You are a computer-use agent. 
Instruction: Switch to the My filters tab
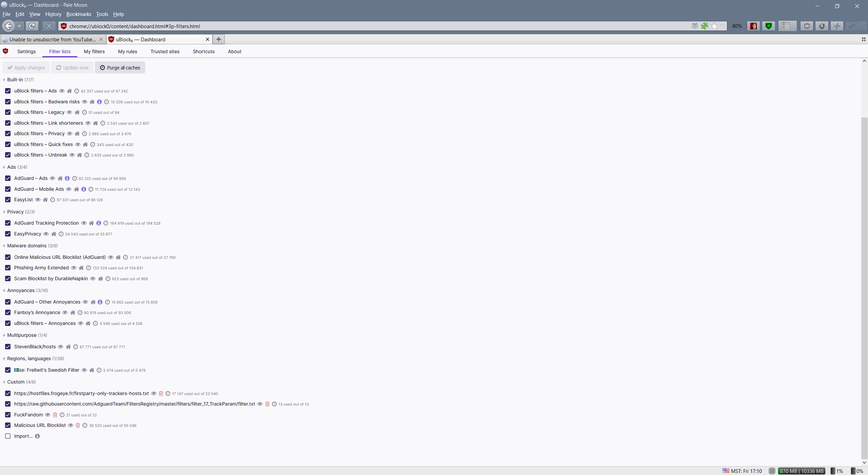pyautogui.click(x=94, y=51)
